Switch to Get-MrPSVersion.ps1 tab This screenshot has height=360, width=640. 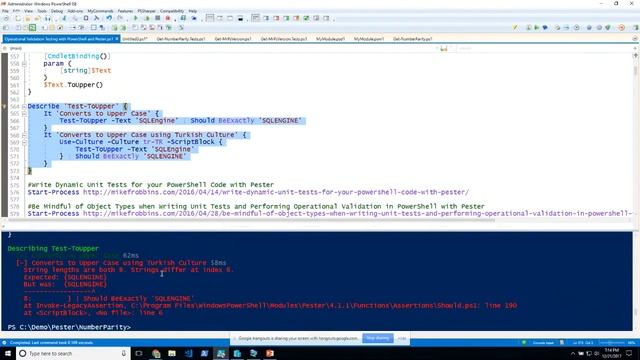[x=233, y=39]
